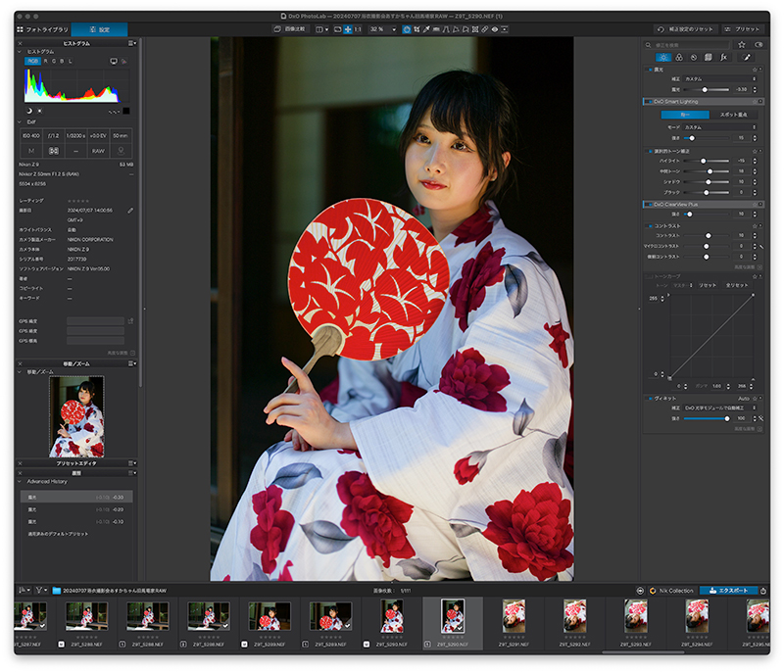Click reset corrections button
The height and width of the screenshot is (672, 784).
coord(687,29)
